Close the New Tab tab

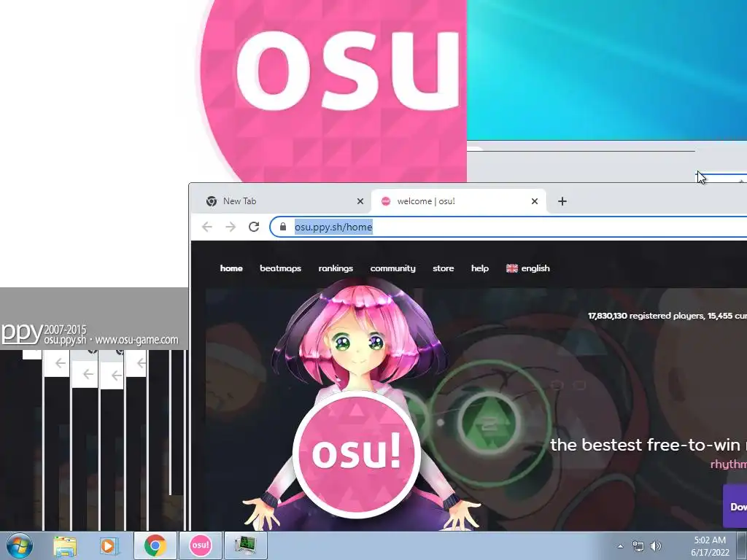360,201
